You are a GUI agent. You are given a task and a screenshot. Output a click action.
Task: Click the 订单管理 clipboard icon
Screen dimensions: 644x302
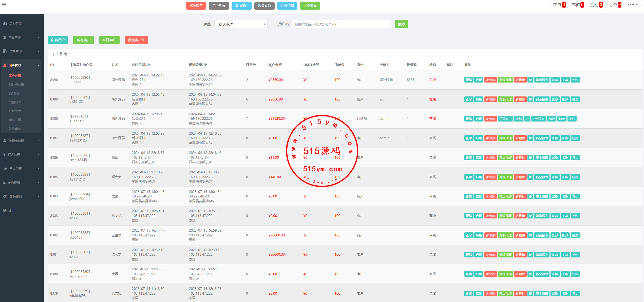pos(5,51)
